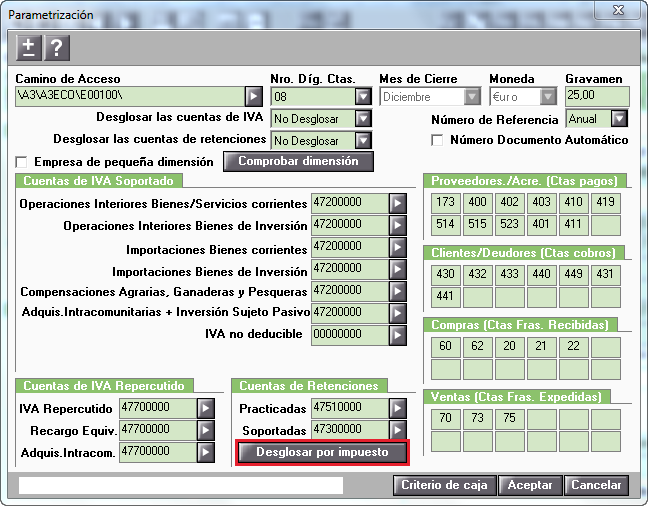Select Proveedores account cell 400
The height and width of the screenshot is (506, 648).
click(x=478, y=203)
